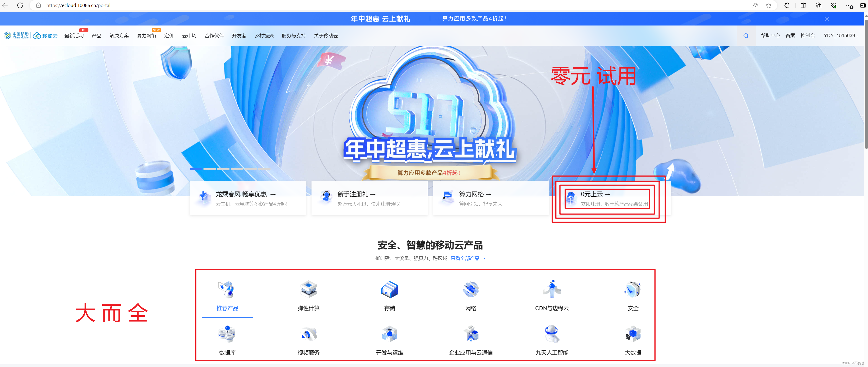
Task: Select the 大数据 big data icon
Action: 633,334
